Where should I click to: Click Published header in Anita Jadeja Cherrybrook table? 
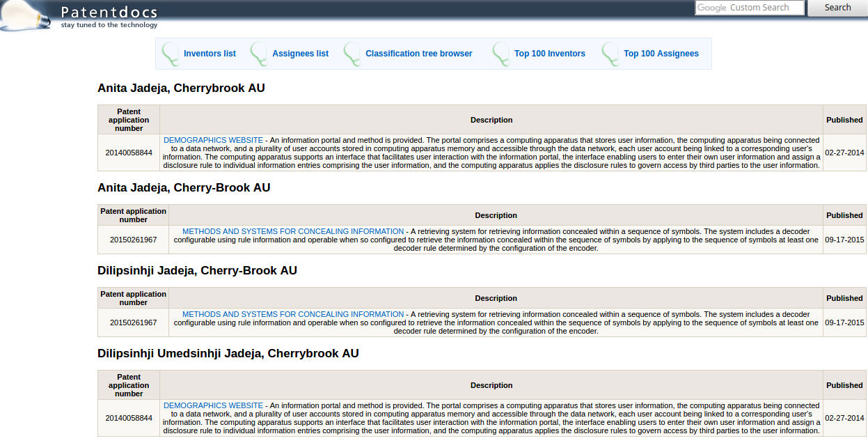844,120
